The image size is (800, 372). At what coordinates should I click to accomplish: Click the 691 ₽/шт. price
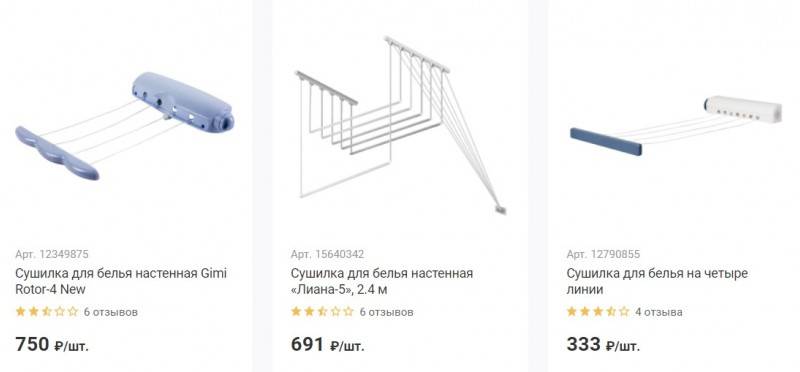point(328,345)
